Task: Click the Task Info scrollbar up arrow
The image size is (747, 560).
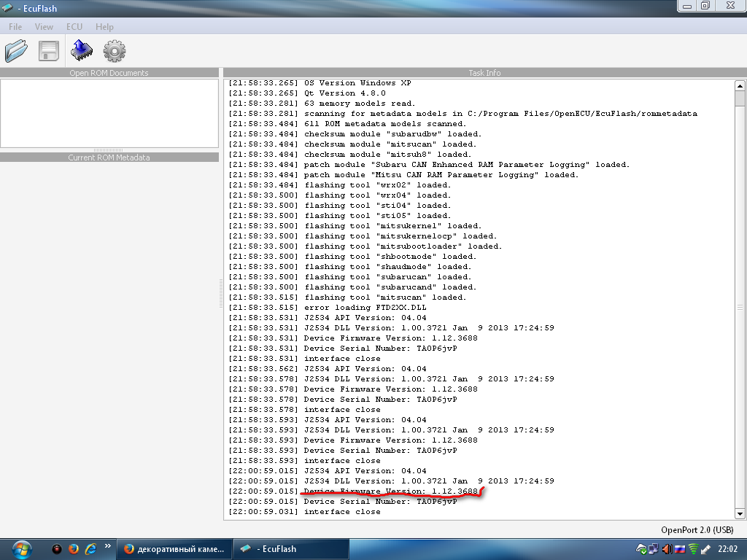Action: click(740, 86)
